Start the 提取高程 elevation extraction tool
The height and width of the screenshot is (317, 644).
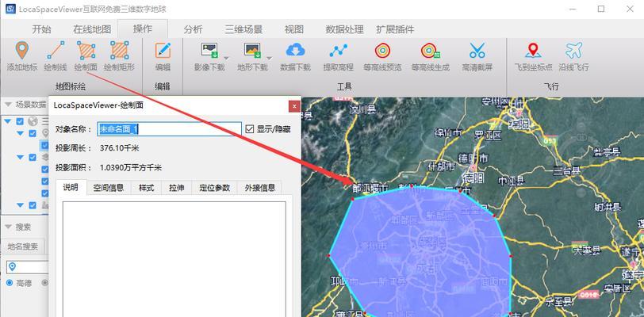[x=338, y=57]
